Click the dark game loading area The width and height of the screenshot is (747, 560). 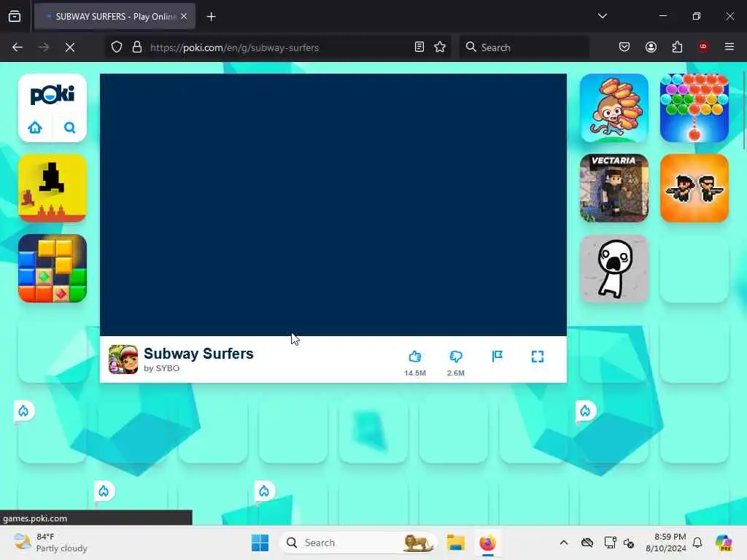pos(333,205)
